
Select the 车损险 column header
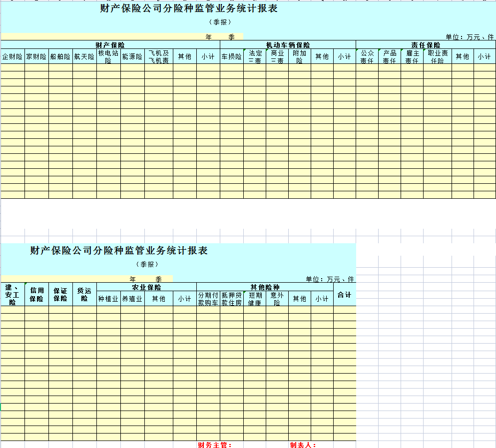232,56
